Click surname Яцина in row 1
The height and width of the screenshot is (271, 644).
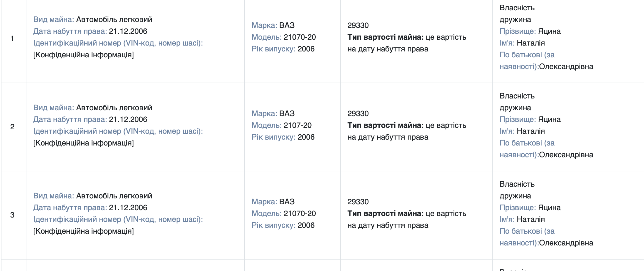549,31
